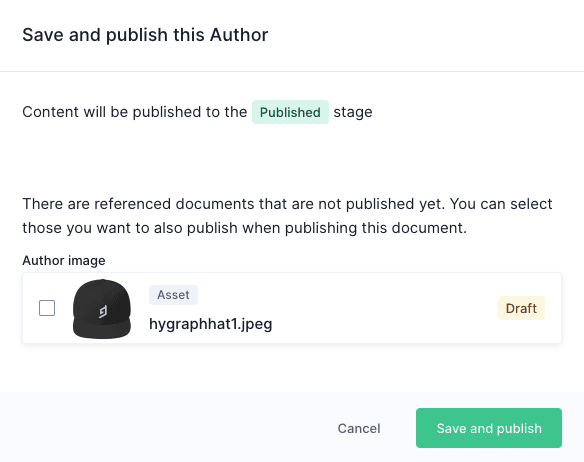The height and width of the screenshot is (462, 584).
Task: Click the Author image section label
Action: point(64,260)
